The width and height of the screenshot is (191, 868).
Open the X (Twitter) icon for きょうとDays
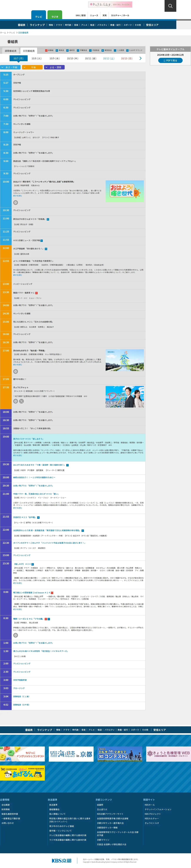pyautogui.click(x=21, y=401)
